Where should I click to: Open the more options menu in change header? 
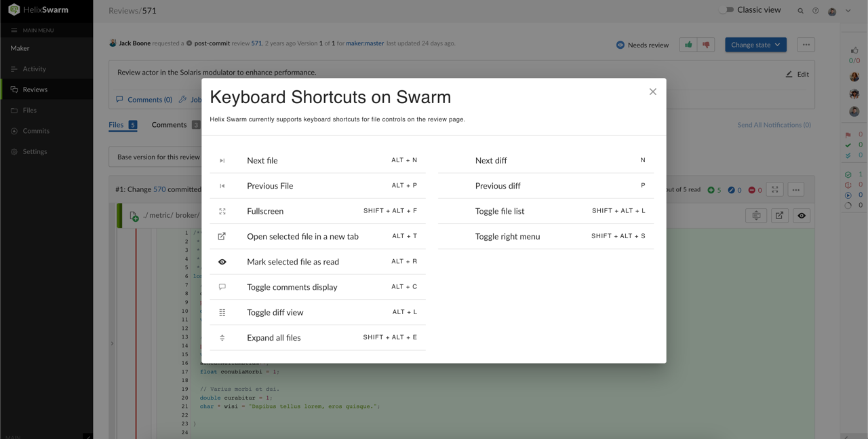click(796, 190)
